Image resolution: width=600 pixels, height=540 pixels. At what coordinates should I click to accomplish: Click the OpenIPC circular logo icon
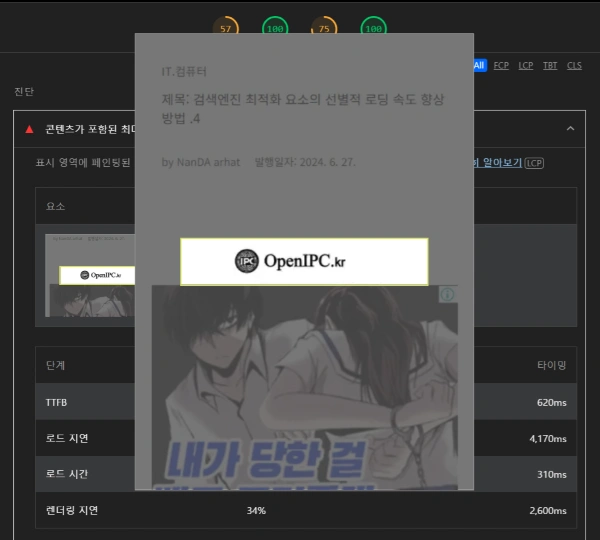pos(247,262)
